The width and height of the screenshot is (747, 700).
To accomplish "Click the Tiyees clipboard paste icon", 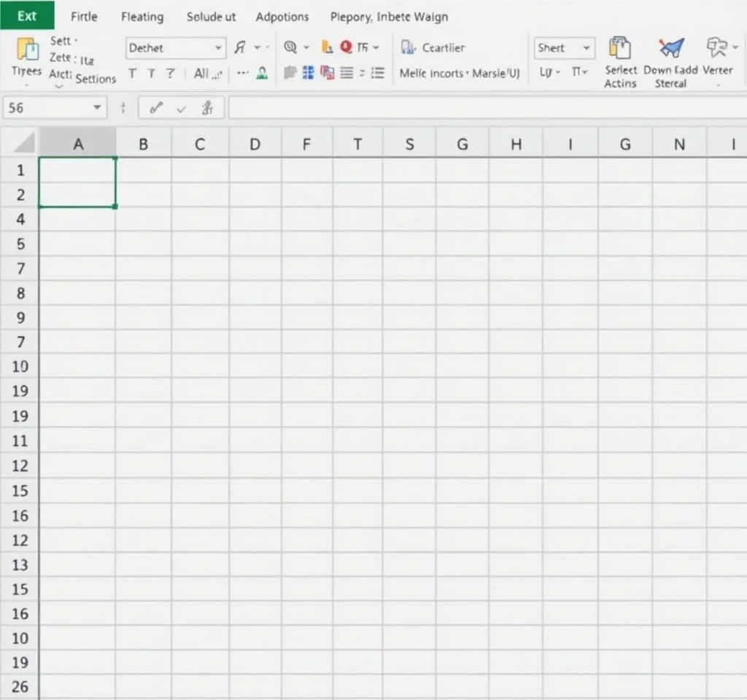I will pos(27,49).
